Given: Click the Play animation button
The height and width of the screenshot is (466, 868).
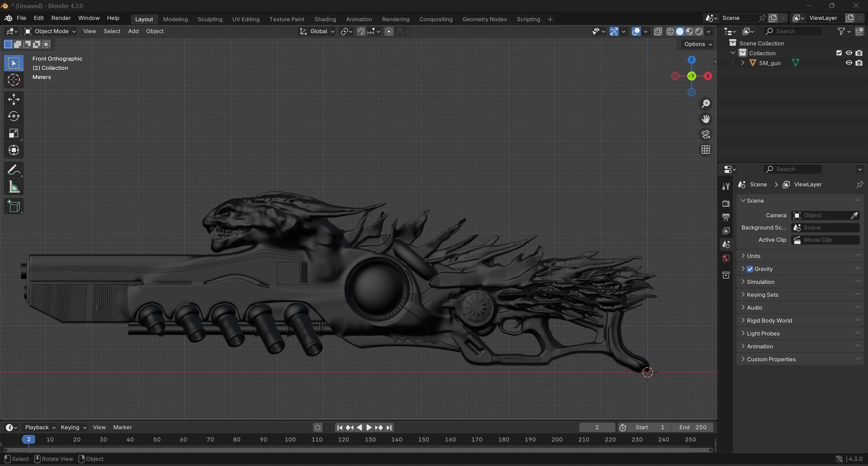Looking at the screenshot, I should [369, 428].
